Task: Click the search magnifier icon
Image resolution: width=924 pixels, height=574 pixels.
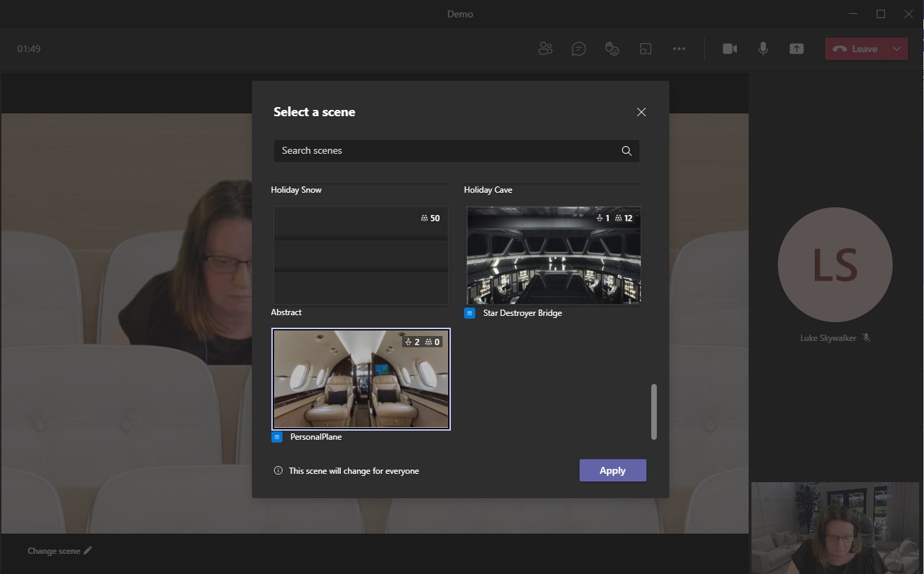Action: pyautogui.click(x=626, y=151)
